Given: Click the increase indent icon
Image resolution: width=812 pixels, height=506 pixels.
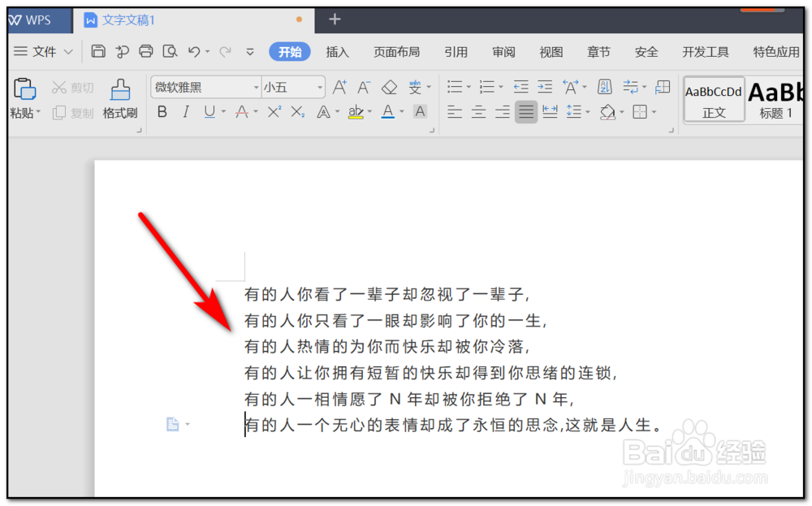Looking at the screenshot, I should [x=546, y=87].
